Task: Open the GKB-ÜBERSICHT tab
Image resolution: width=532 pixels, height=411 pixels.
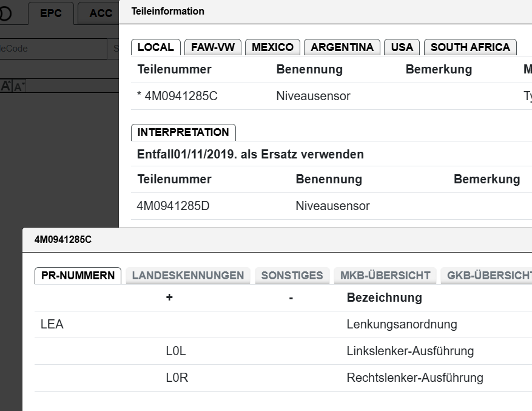Action: [487, 276]
